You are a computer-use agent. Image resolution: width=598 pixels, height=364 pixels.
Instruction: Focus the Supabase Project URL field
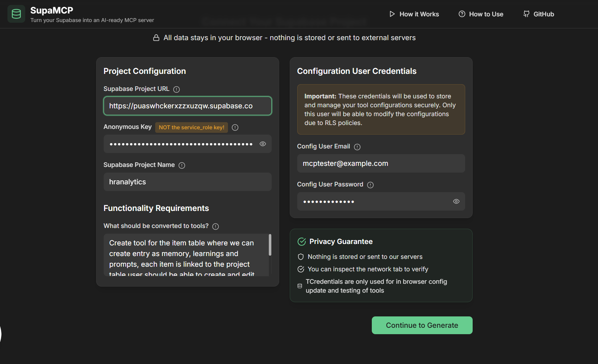(187, 106)
